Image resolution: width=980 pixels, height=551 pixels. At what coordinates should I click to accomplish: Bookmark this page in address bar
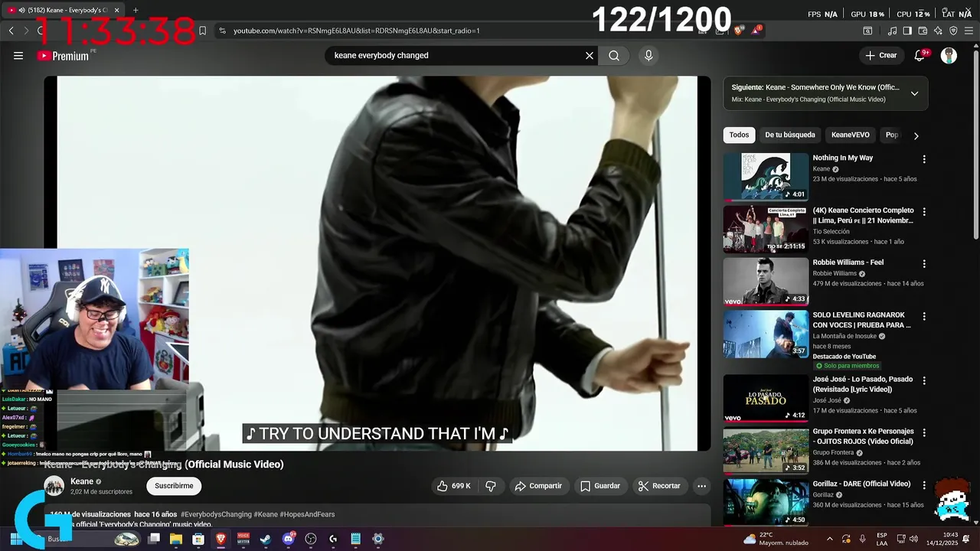(203, 31)
